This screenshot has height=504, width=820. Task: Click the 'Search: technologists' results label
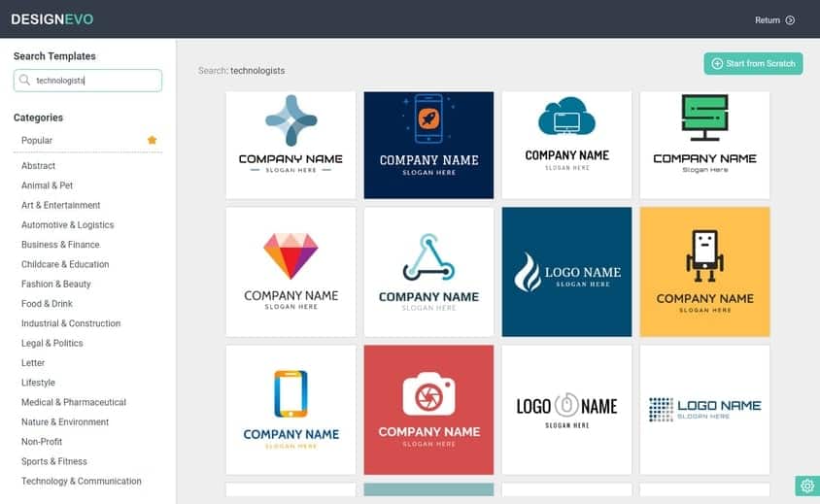tap(242, 71)
